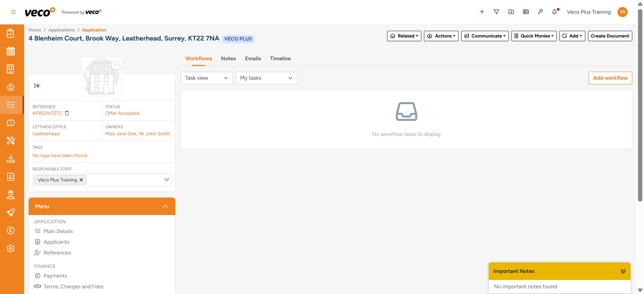The height and width of the screenshot is (294, 644).
Task: Click the plus quick-add icon in header
Action: [x=482, y=12]
